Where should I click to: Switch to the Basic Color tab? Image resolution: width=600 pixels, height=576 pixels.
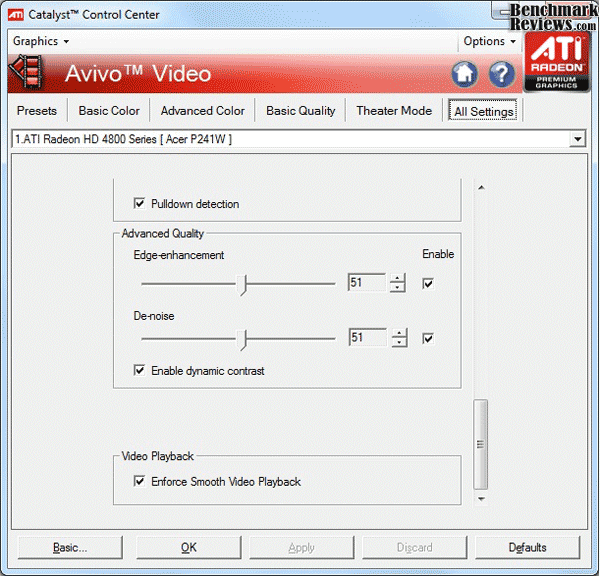coord(109,111)
